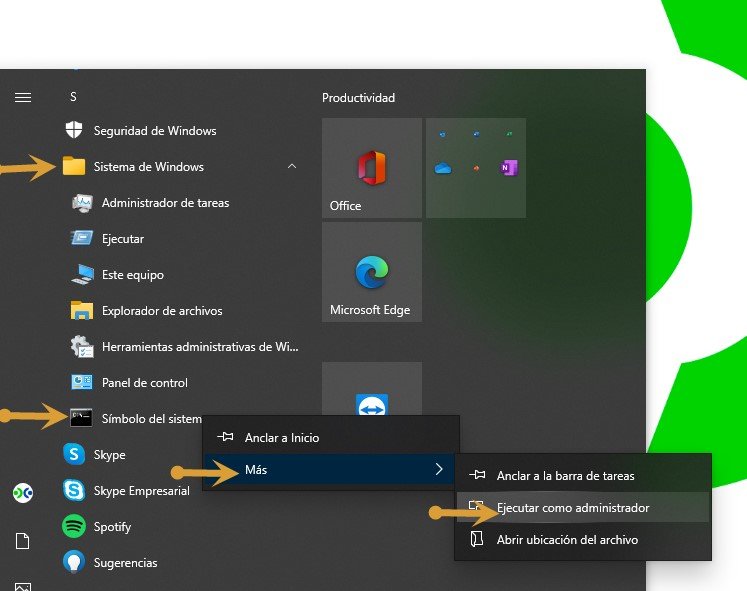Open the hamburger menu in Start
The height and width of the screenshot is (591, 747).
23,97
